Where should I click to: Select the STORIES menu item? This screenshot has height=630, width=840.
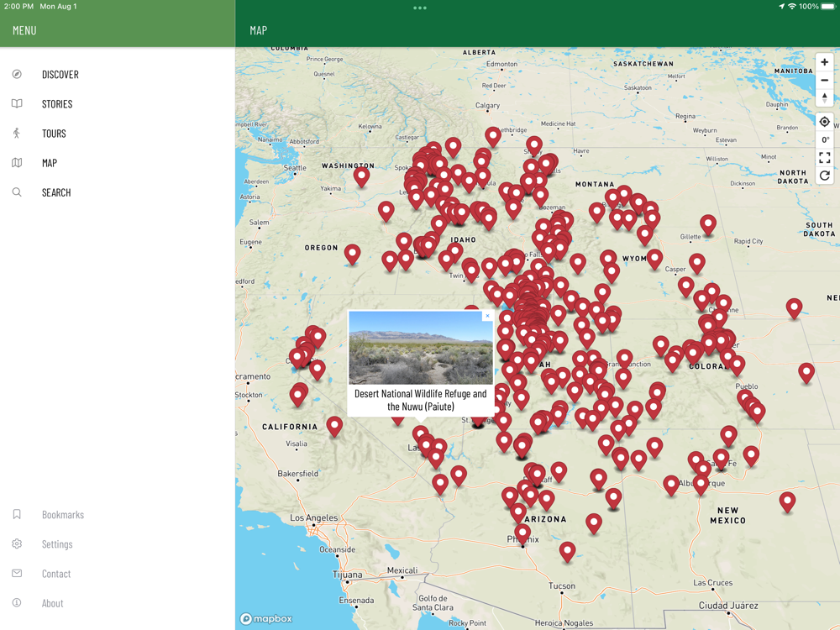(57, 104)
